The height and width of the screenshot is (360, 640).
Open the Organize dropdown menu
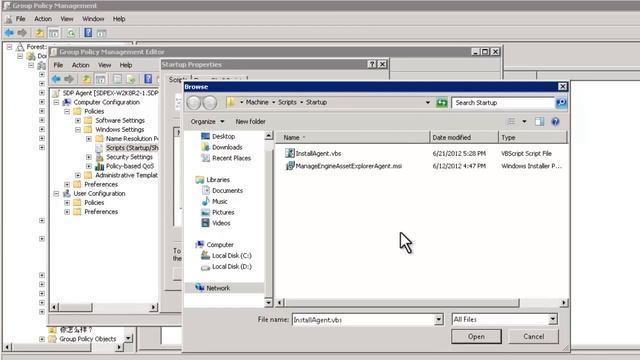pyautogui.click(x=207, y=122)
